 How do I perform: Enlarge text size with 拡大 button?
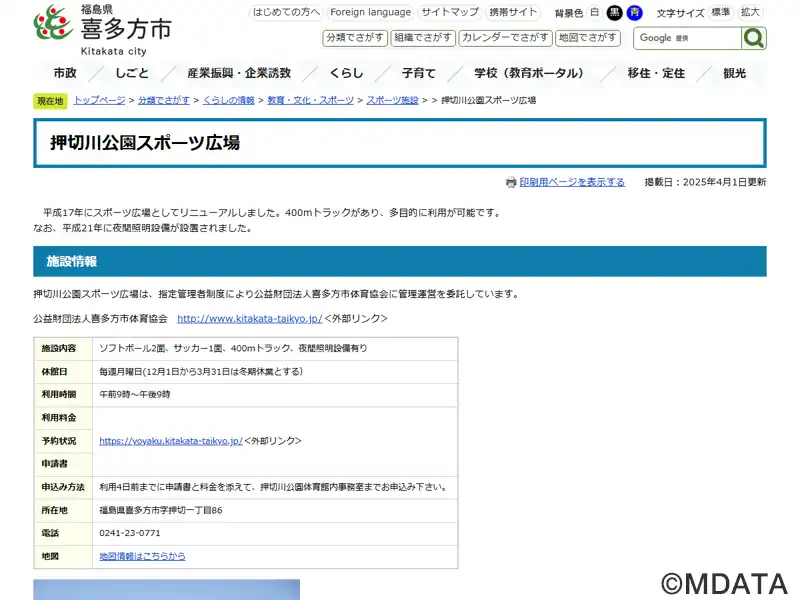[x=751, y=13]
